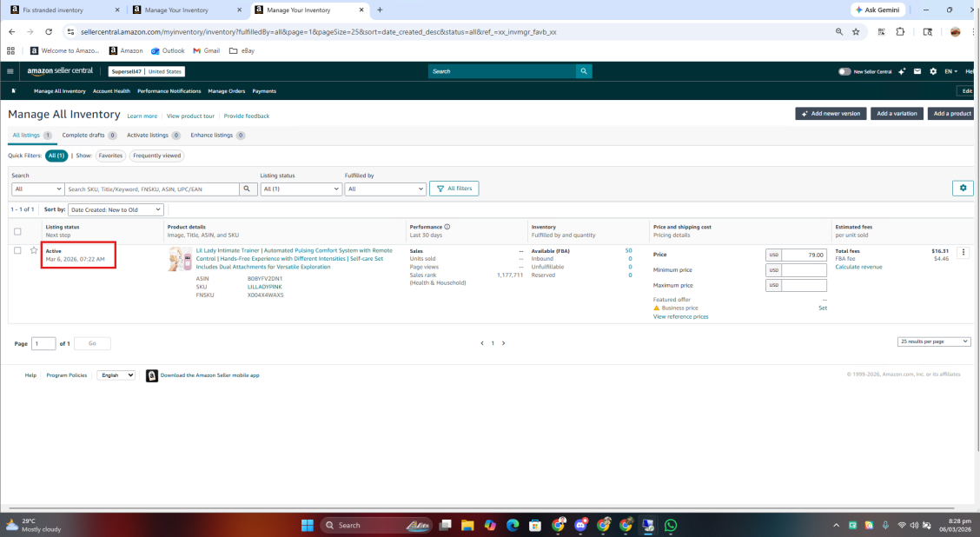Click the Add a variation button
Image resolution: width=980 pixels, height=537 pixels.
[897, 114]
